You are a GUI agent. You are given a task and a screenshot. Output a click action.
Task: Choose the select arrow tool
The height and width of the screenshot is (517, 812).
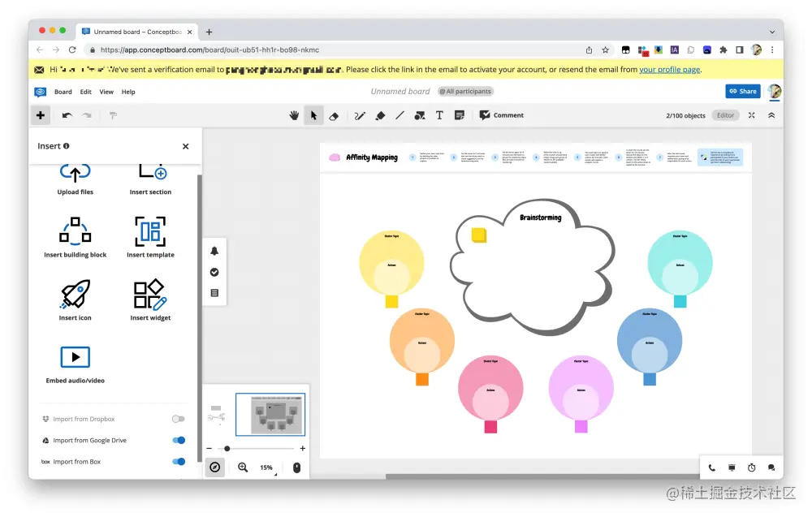tap(313, 115)
